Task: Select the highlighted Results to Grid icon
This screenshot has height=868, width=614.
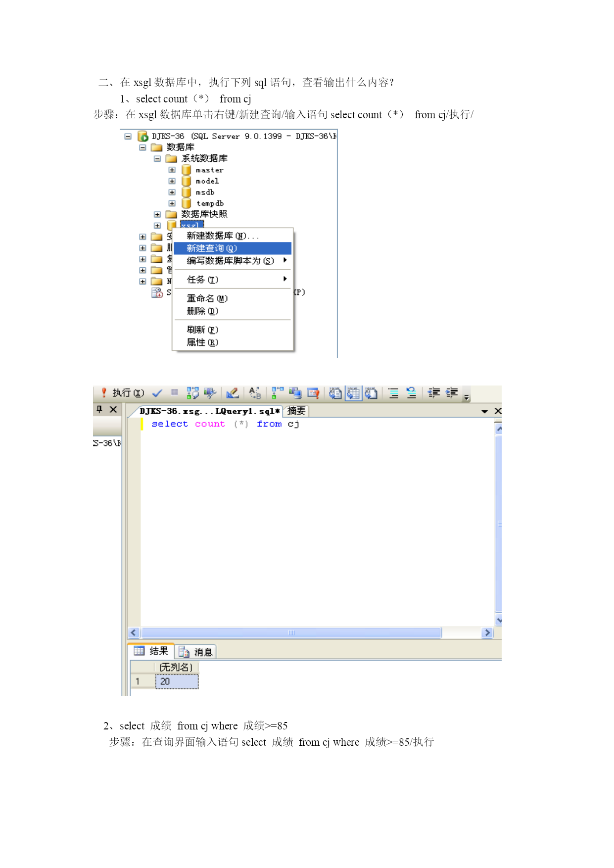Action: coord(353,393)
